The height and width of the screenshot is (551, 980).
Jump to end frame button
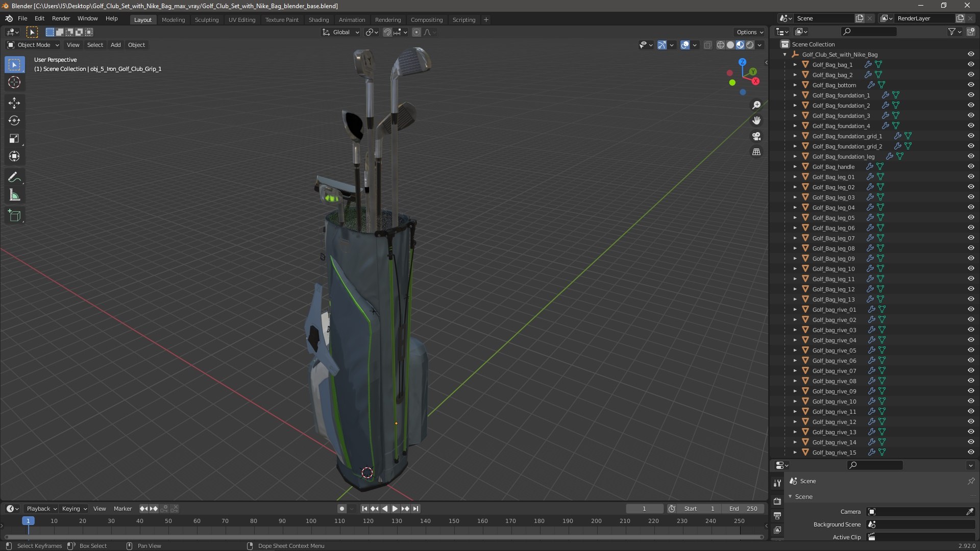(x=416, y=509)
